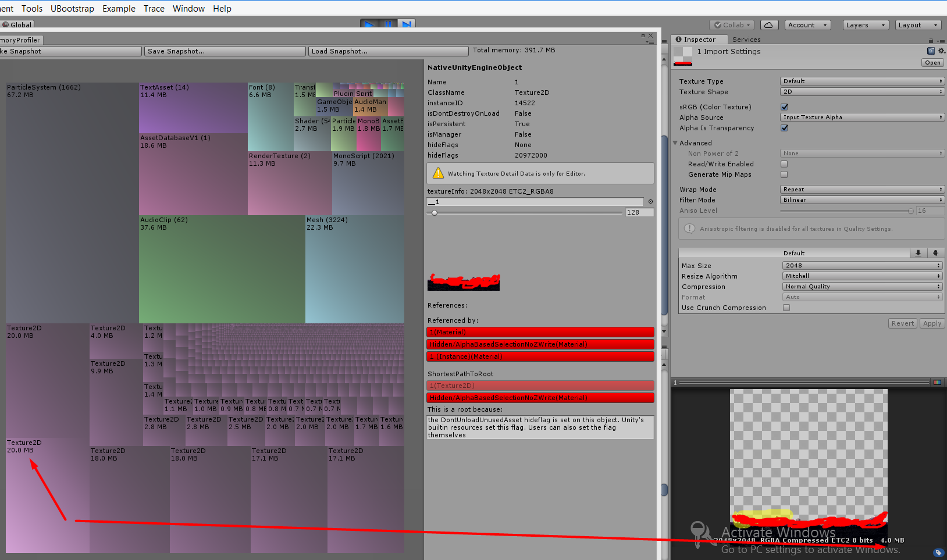Open the Inspector panel context menu icon
This screenshot has width=947, height=560.
tap(941, 41)
